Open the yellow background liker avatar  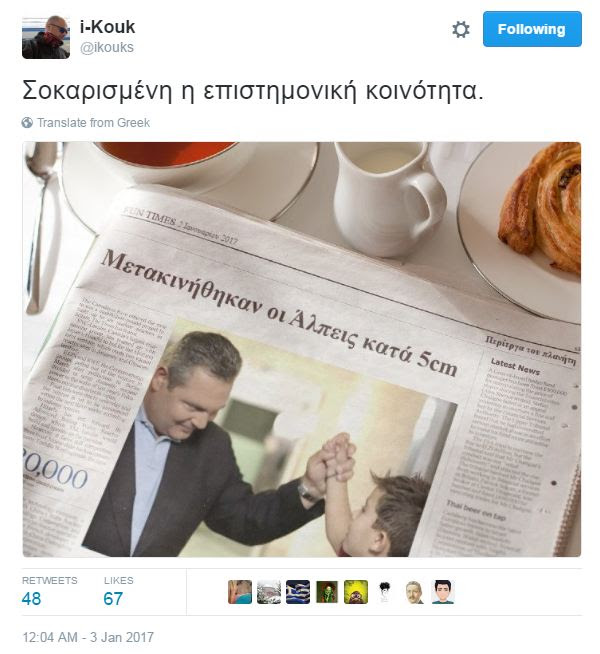pyautogui.click(x=356, y=592)
